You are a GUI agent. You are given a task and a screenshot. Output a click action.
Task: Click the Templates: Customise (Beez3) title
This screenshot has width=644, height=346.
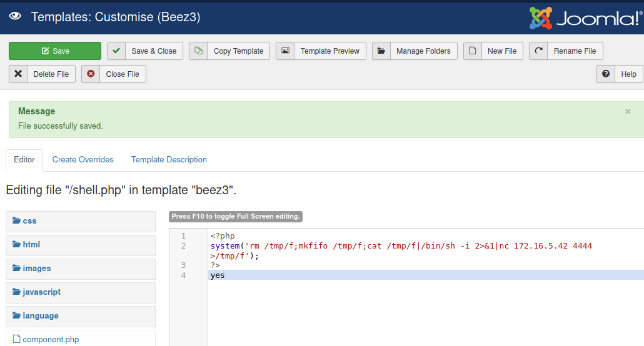(116, 17)
